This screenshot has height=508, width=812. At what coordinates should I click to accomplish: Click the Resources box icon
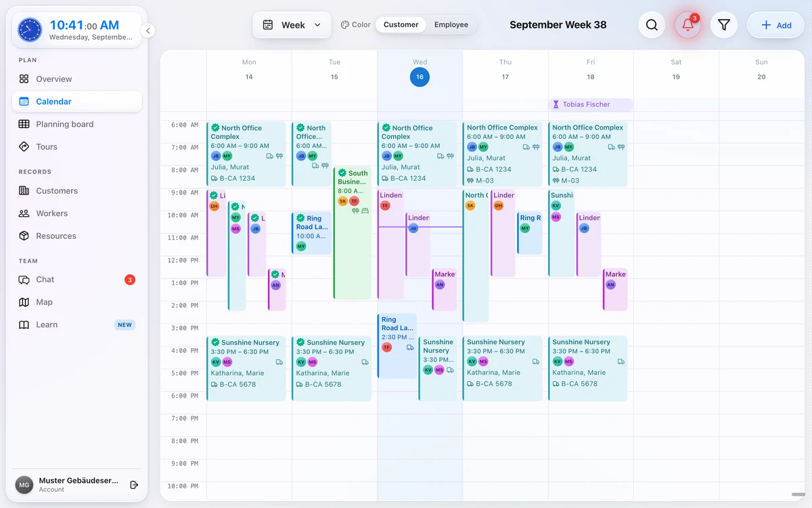click(x=24, y=236)
